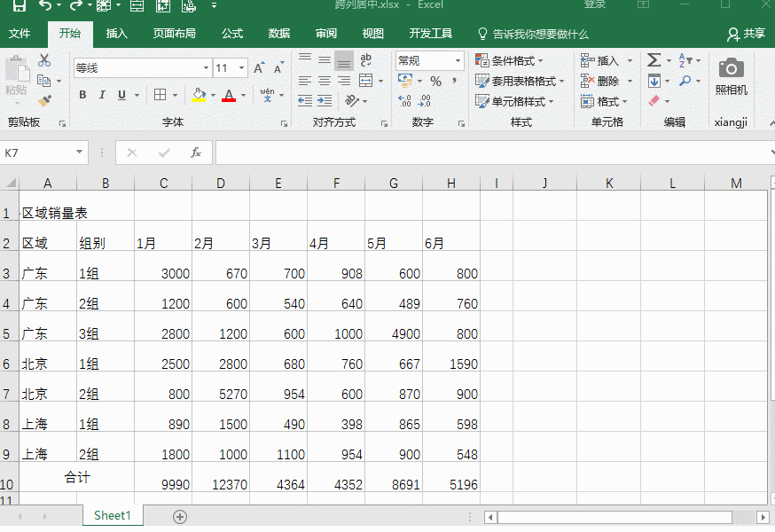
Task: Add a new sheet with plus button
Action: point(180,516)
